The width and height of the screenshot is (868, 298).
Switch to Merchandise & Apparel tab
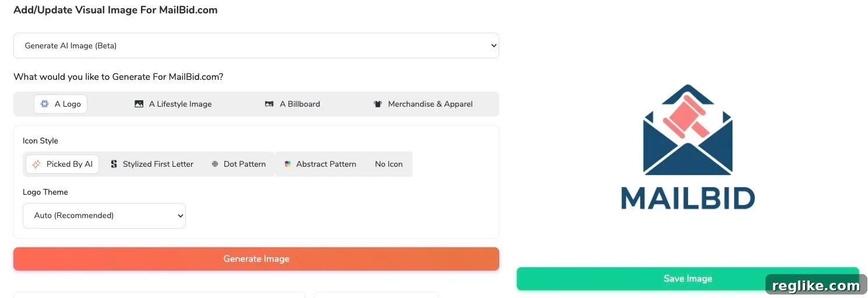[423, 104]
